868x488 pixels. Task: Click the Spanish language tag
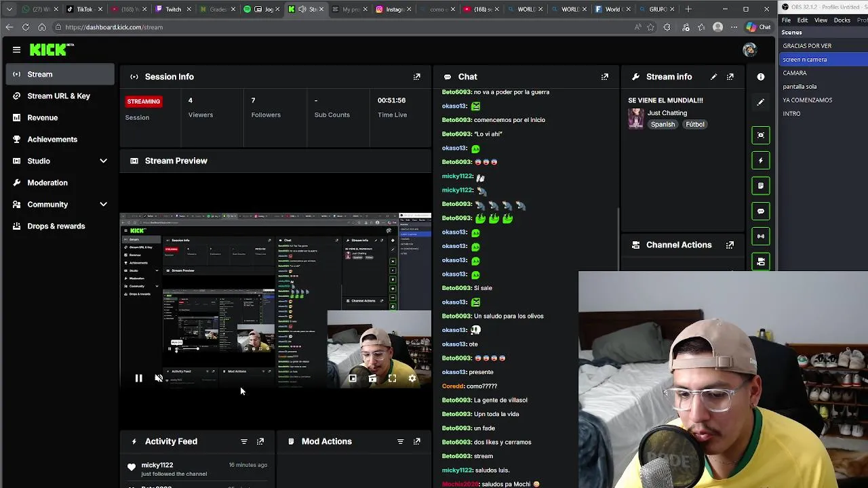[663, 125]
